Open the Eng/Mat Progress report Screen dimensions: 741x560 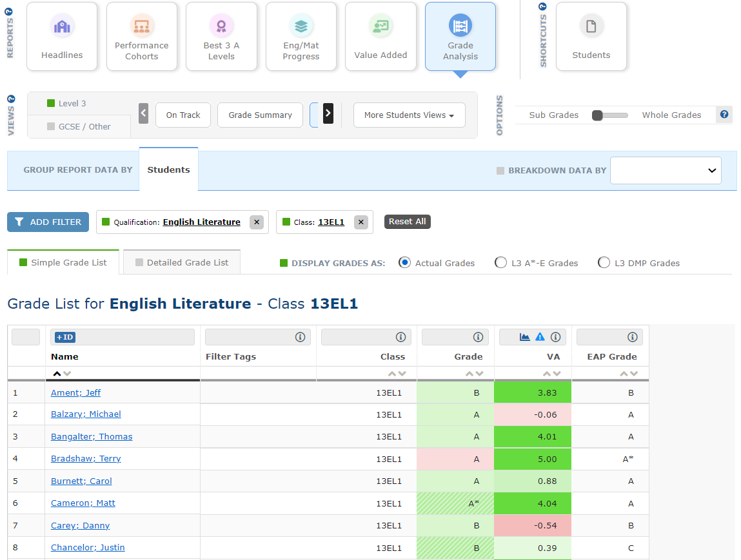coord(301,36)
